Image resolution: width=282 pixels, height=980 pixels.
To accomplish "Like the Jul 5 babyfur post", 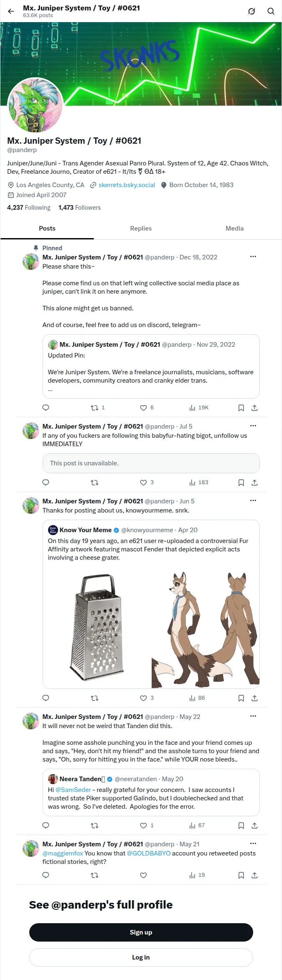I will 147,482.
